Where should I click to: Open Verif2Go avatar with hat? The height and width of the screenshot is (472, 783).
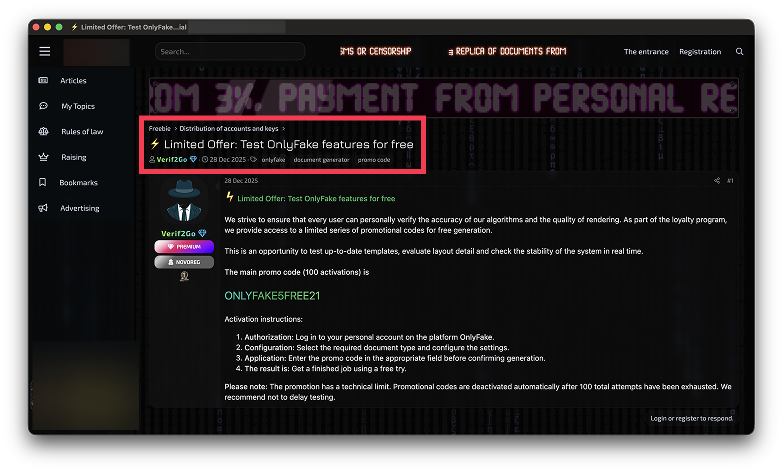[184, 201]
